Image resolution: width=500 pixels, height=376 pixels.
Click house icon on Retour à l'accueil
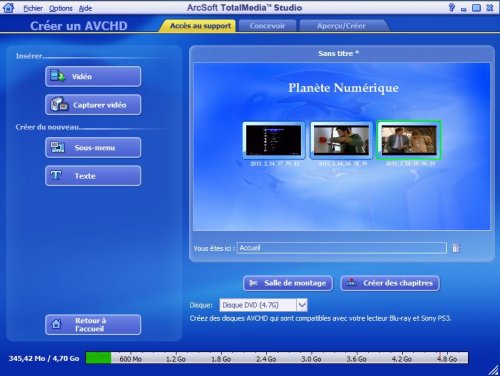coord(56,324)
